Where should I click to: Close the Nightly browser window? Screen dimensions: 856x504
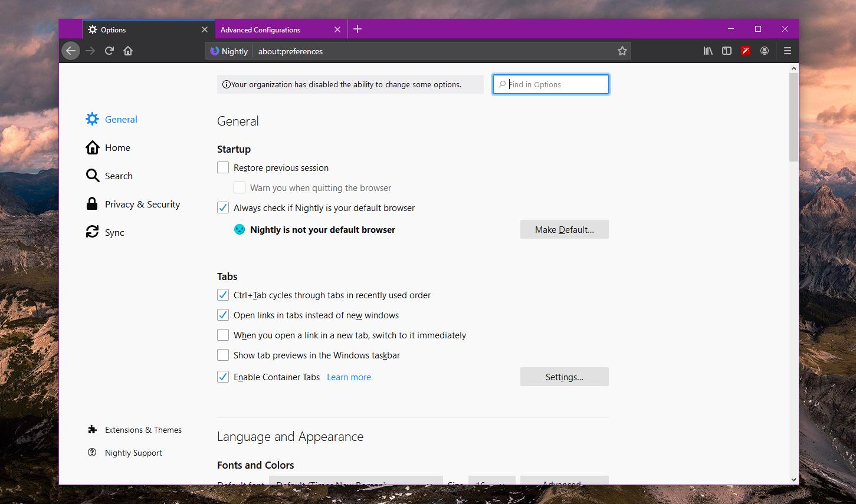tap(785, 29)
